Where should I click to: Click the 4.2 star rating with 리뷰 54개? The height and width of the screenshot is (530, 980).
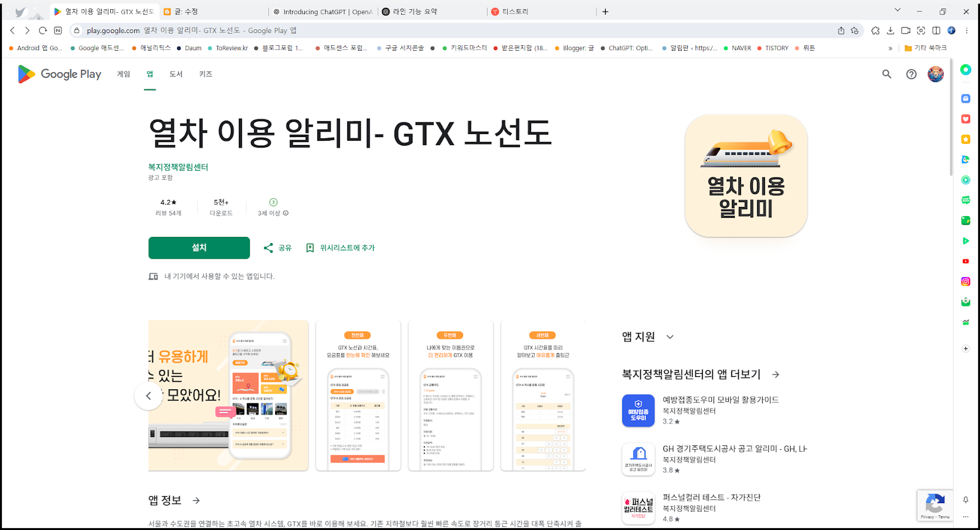tap(168, 207)
